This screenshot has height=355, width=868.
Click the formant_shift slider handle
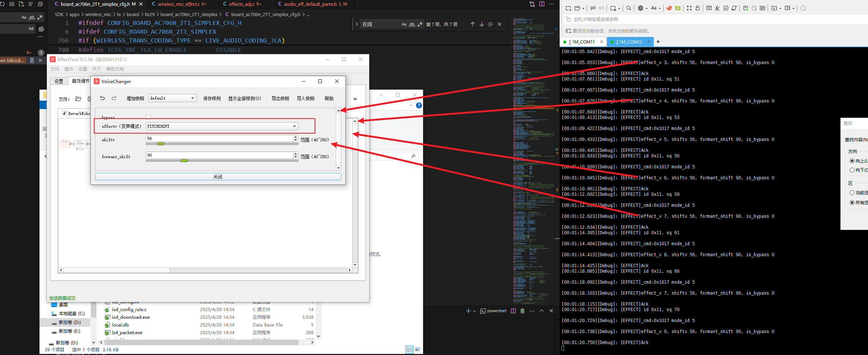184,161
